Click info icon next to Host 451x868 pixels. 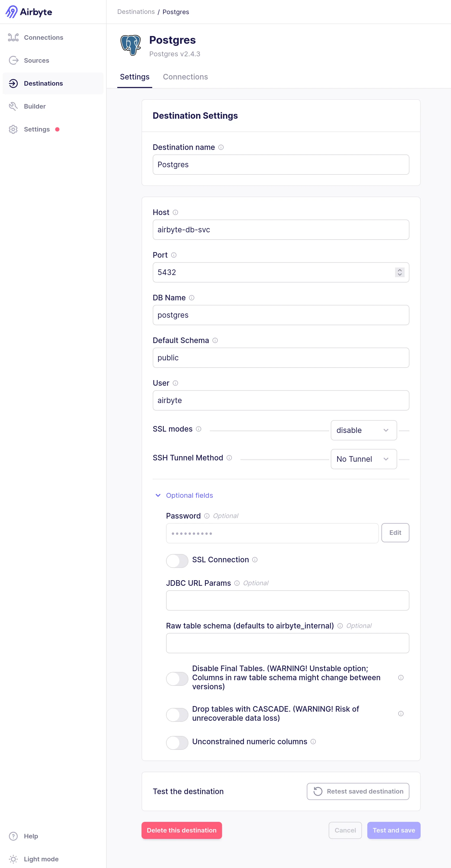(175, 212)
